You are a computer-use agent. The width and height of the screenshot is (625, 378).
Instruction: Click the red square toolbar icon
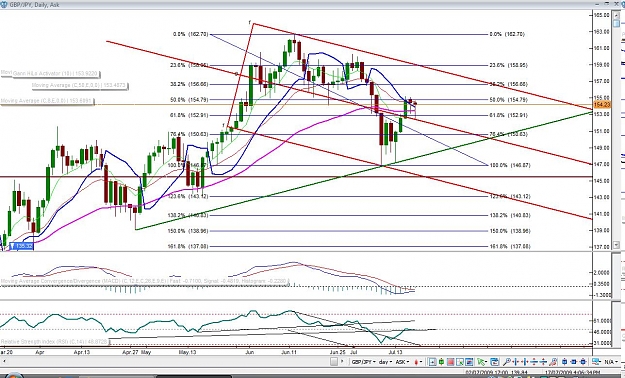pos(450,362)
